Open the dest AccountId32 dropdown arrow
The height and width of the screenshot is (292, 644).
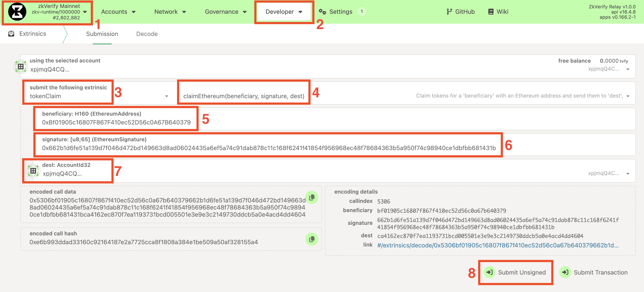(628, 174)
